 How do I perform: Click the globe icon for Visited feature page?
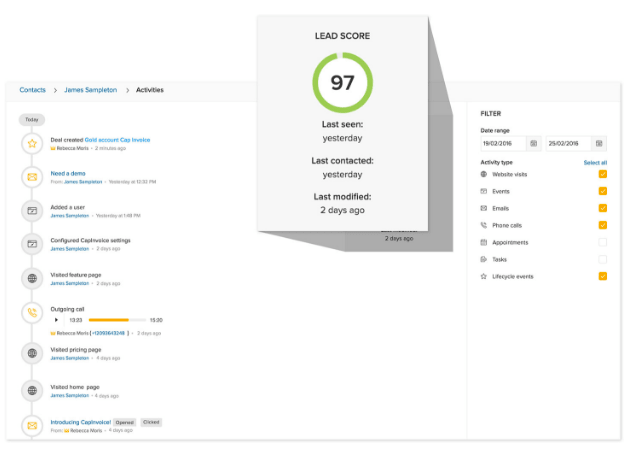[x=32, y=278]
